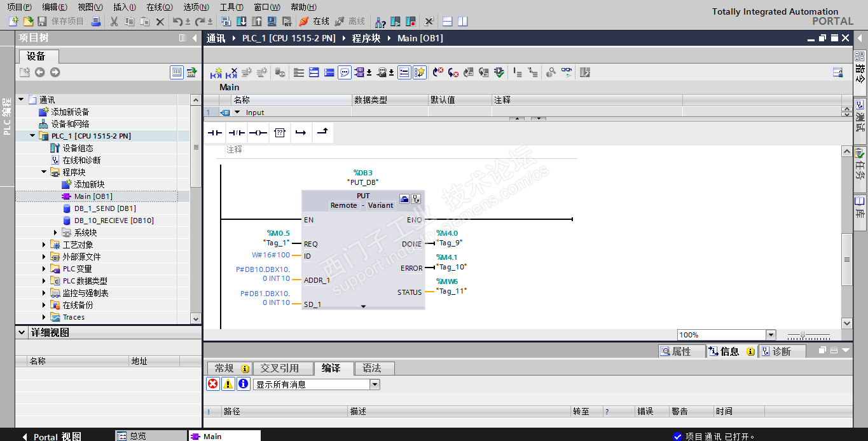
Task: Expand the 工艺对象 tree folder
Action: click(45, 245)
